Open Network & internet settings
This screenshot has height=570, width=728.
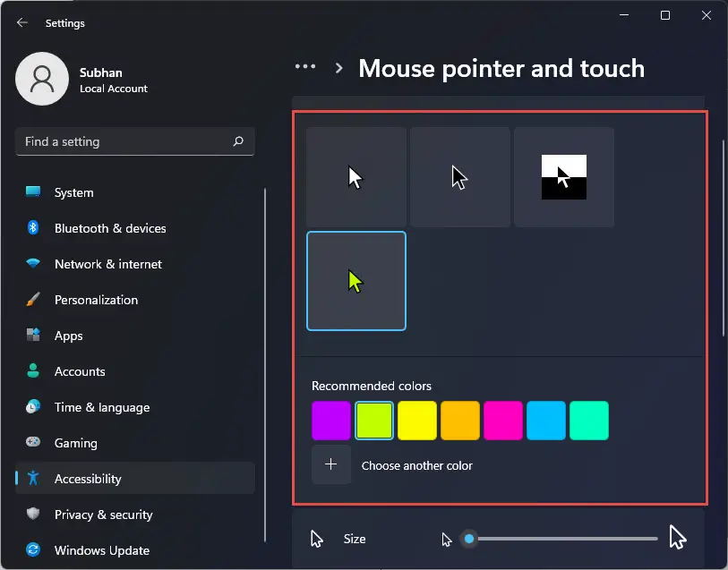pyautogui.click(x=135, y=264)
